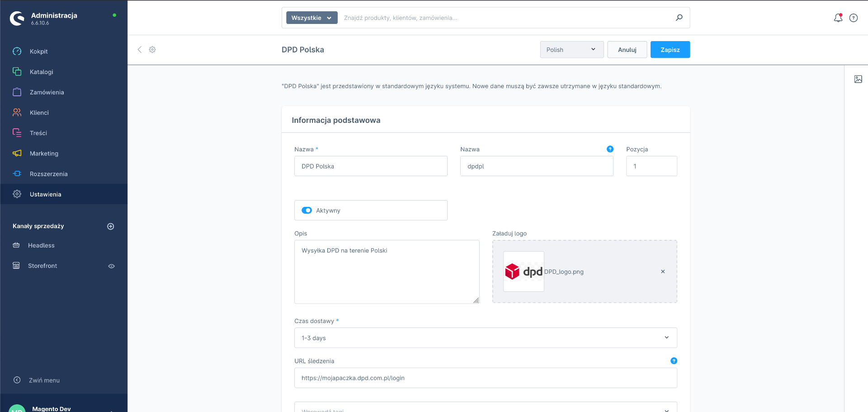The width and height of the screenshot is (868, 412).
Task: Click the Anuluj button
Action: (627, 50)
